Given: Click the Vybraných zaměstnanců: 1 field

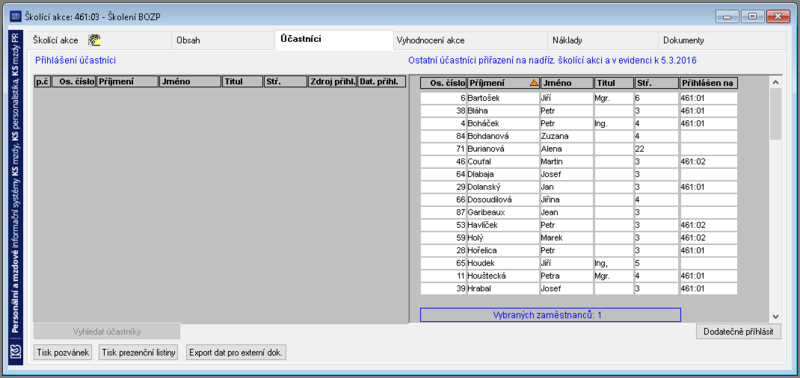Looking at the screenshot, I should 551,315.
